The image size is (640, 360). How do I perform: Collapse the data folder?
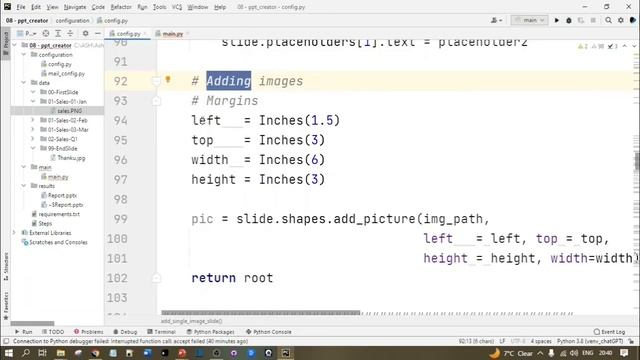point(24,82)
